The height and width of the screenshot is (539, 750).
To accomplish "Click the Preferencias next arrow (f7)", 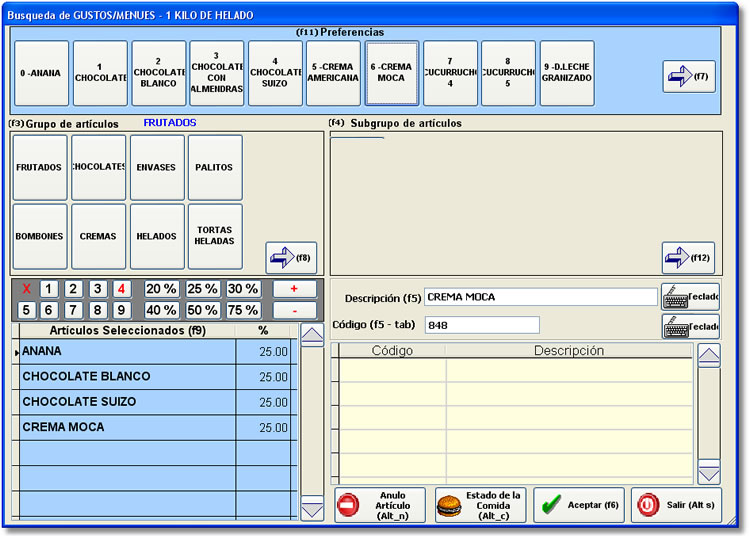I will click(x=688, y=77).
